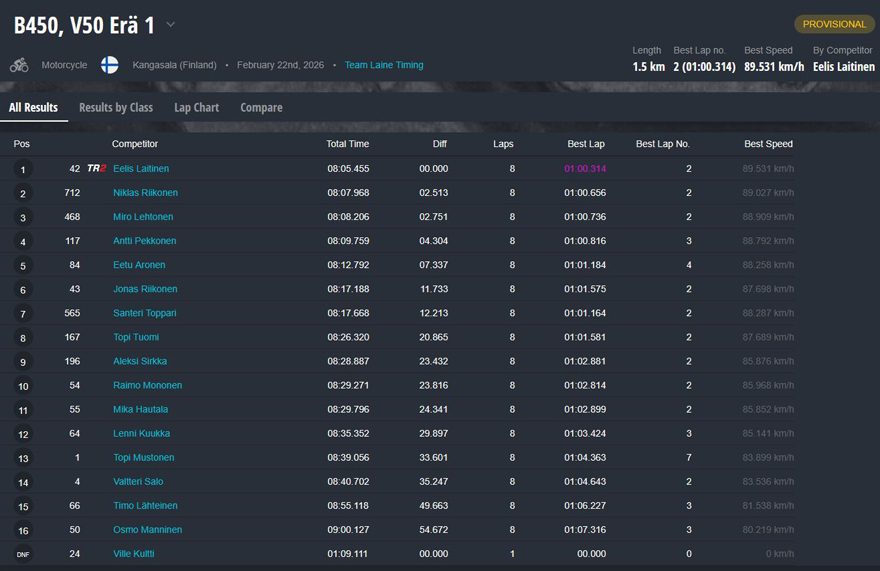This screenshot has height=571, width=880.
Task: Click the PROVISIONAL status badge
Action: click(834, 24)
